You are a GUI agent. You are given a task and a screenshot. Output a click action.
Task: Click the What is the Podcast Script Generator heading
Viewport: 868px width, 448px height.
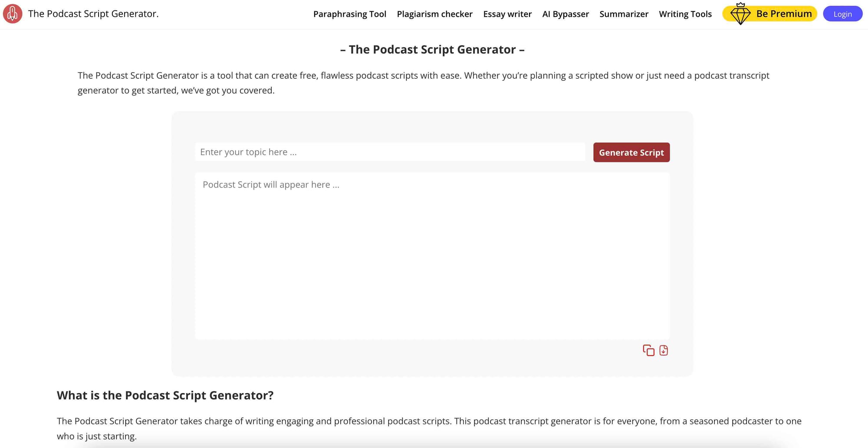coord(165,395)
